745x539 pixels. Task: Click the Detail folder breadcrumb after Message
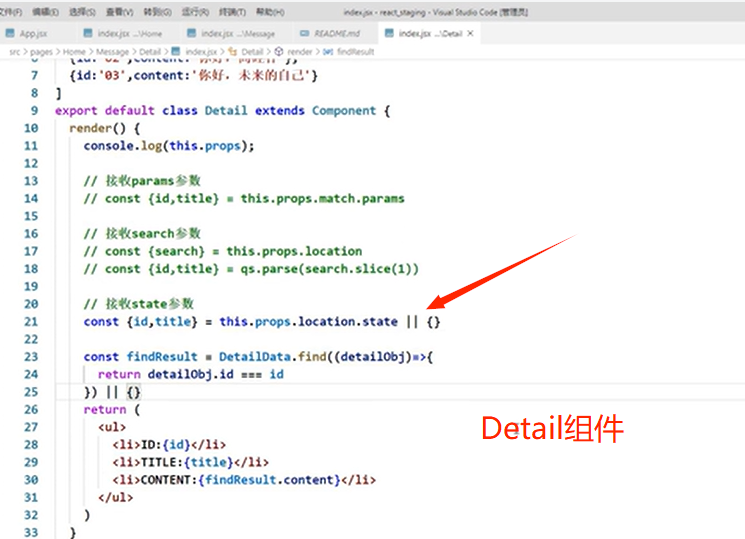[150, 51]
